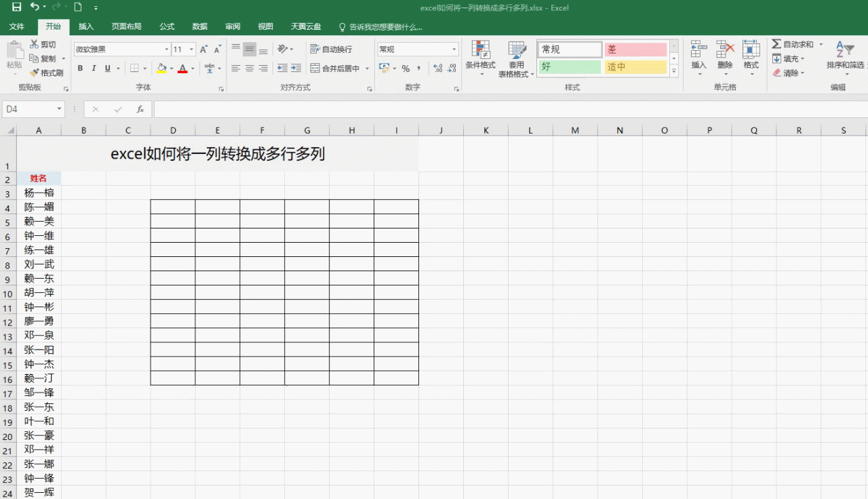
Task: Open the File (文件) tab
Action: 17,26
